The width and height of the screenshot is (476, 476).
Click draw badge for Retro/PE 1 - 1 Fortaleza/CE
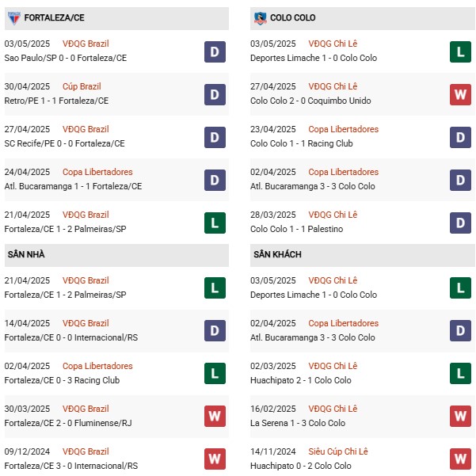pos(215,95)
